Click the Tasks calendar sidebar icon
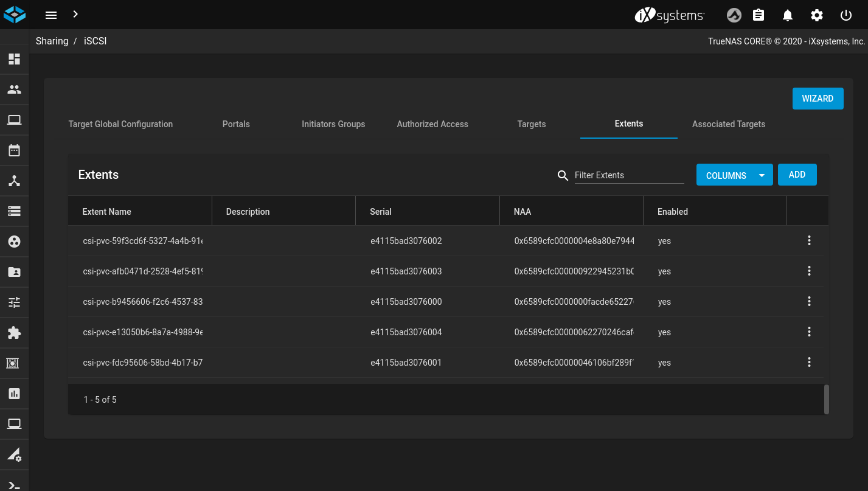Viewport: 868px width, 491px height. click(14, 150)
